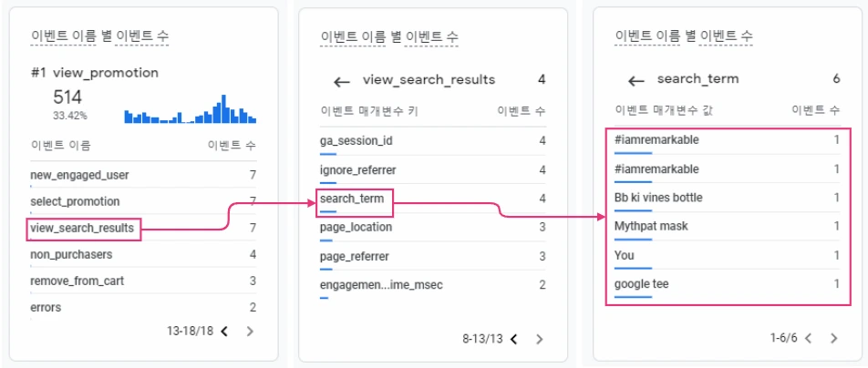Click the 'Mythpat mask' search term value
Viewport: 868px width, 368px height.
652,226
